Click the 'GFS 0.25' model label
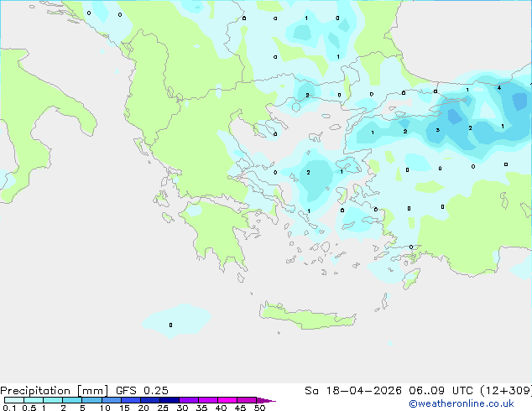Viewport: 532px width, 411px height. (x=142, y=391)
